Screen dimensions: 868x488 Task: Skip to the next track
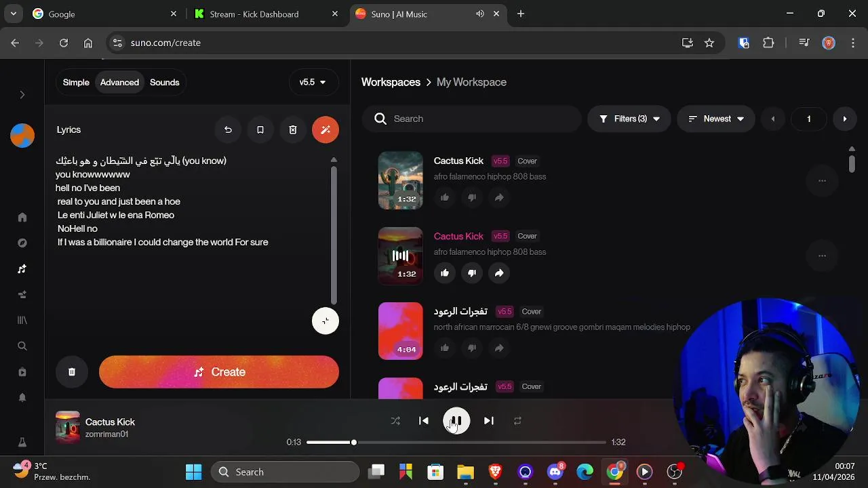488,421
